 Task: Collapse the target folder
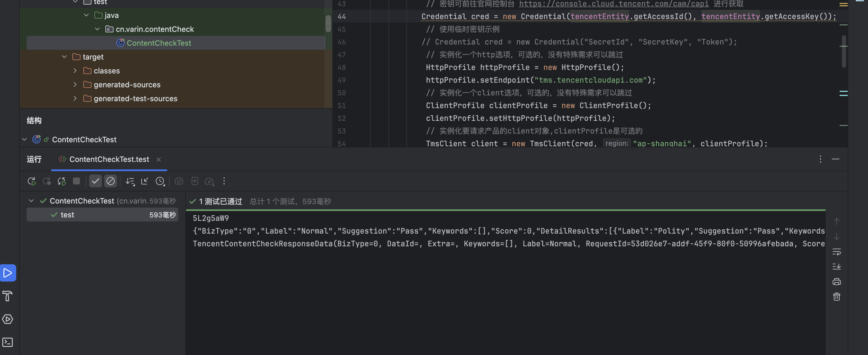64,57
